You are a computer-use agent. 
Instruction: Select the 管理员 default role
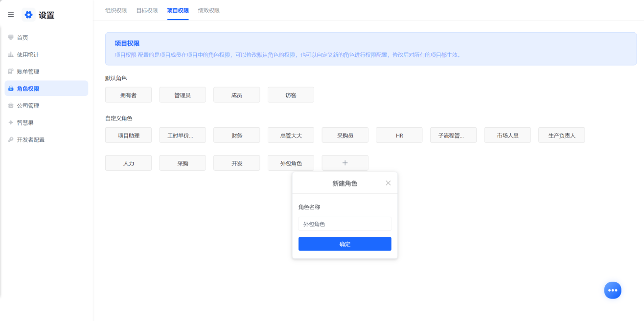click(183, 95)
